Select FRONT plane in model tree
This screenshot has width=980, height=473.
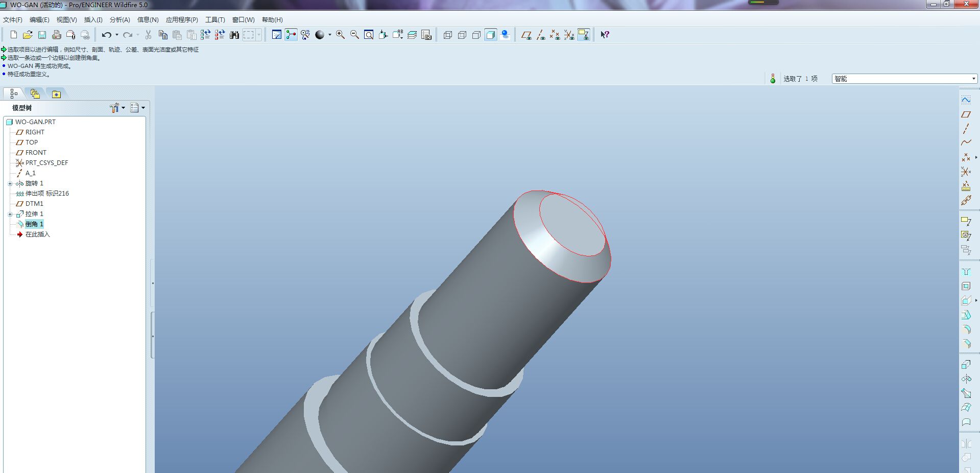tap(36, 153)
